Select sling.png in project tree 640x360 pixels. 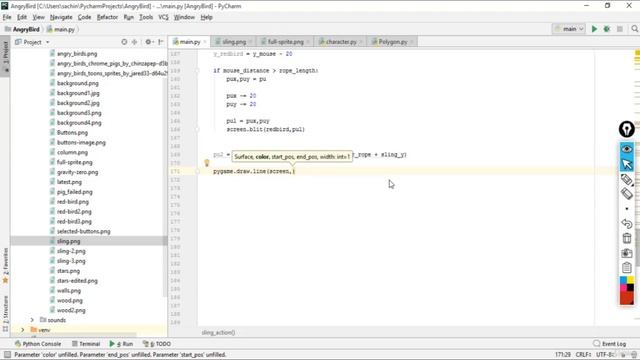coord(69,241)
